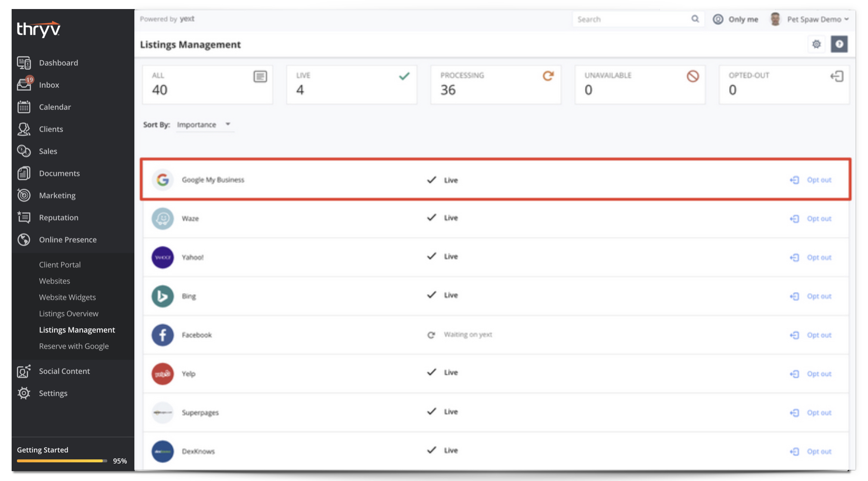Screen dimensions: 868x481
Task: Filter by ALL 40 listings card
Action: point(208,84)
